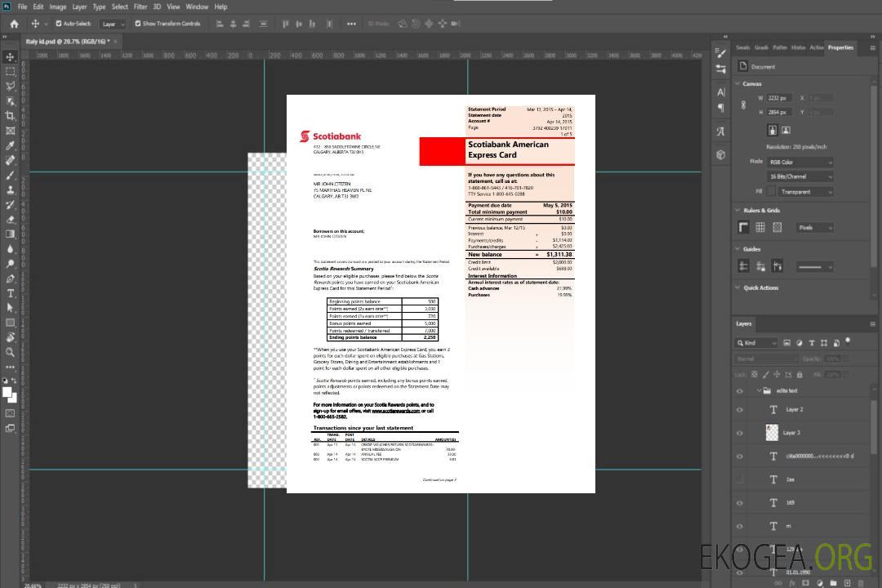This screenshot has height=588, width=882.
Task: Select the Zoom tool in toolbar
Action: coord(10,352)
